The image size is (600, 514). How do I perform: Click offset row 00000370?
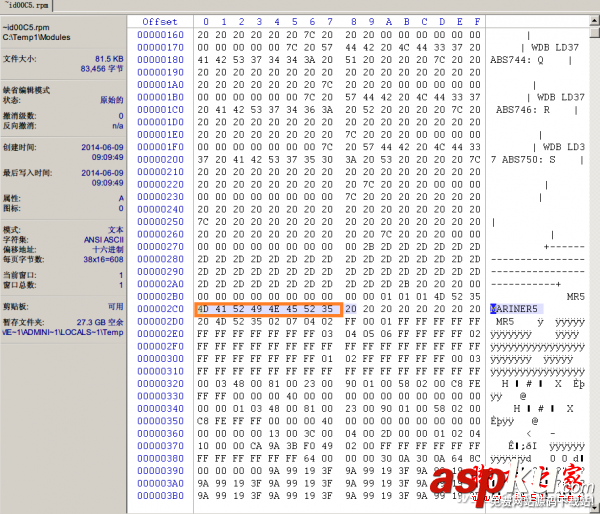[160, 446]
